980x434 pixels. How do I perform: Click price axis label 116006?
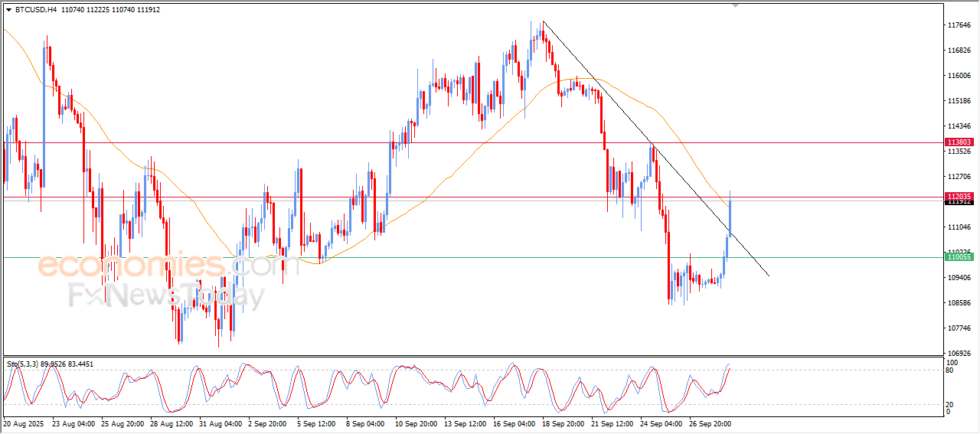pyautogui.click(x=959, y=76)
